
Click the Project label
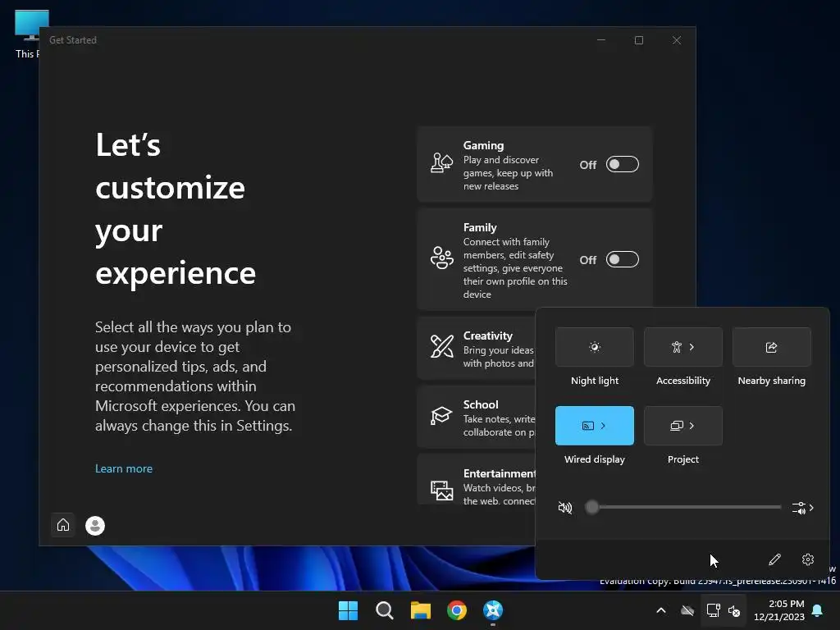pos(683,459)
